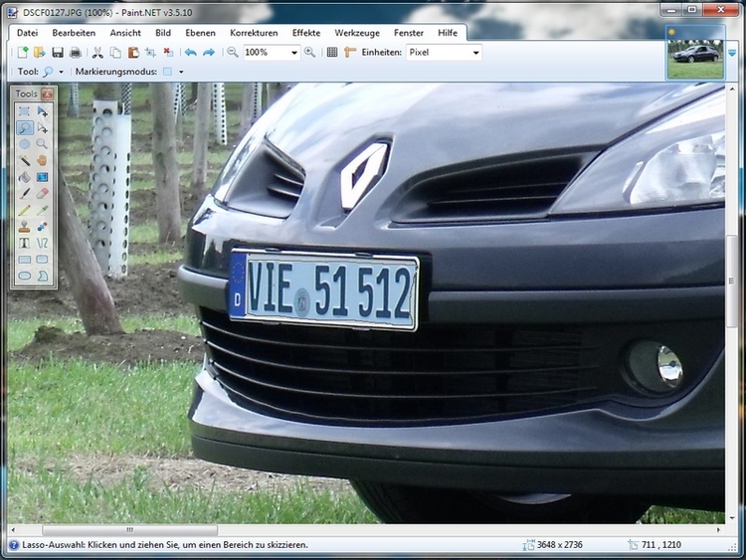Open the Markierungsmodus dropdown arrow
Screen dimensions: 746x560
(x=181, y=72)
